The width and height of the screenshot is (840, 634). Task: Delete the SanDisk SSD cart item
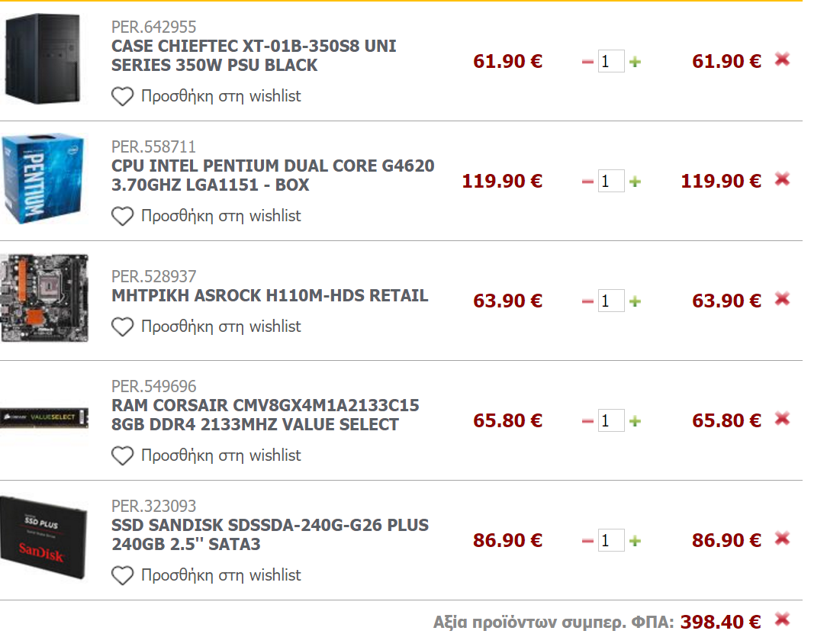coord(782,539)
